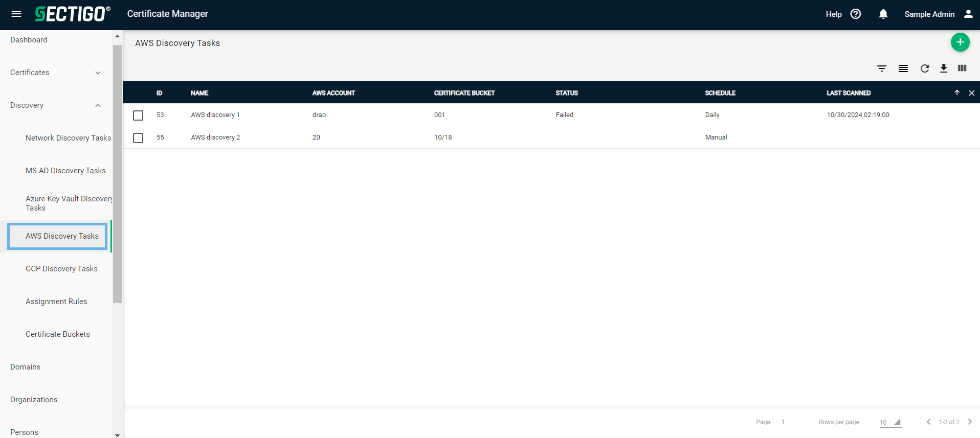Add a new AWS discovery task
Screen dimensions: 980x438
(960, 42)
